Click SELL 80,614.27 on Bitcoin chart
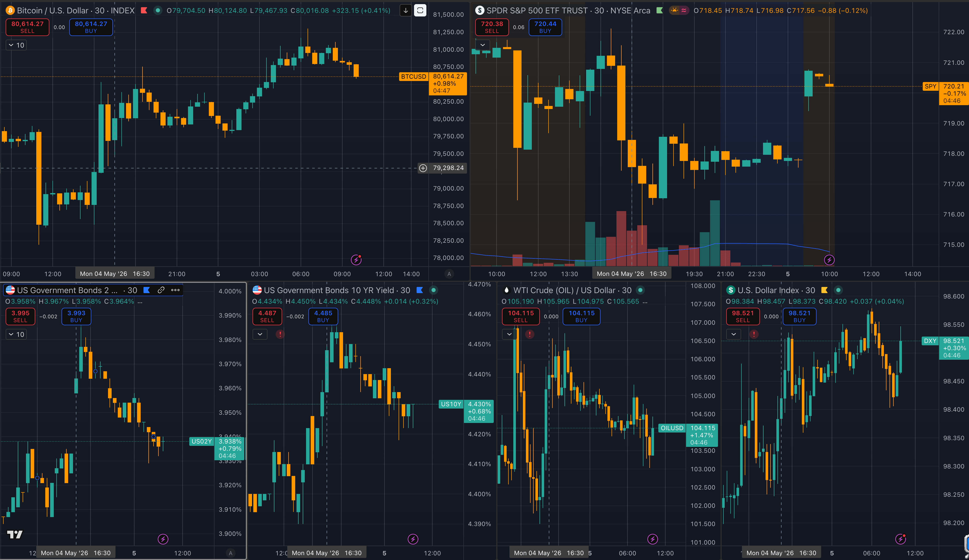Image resolution: width=969 pixels, height=560 pixels. pos(27,27)
